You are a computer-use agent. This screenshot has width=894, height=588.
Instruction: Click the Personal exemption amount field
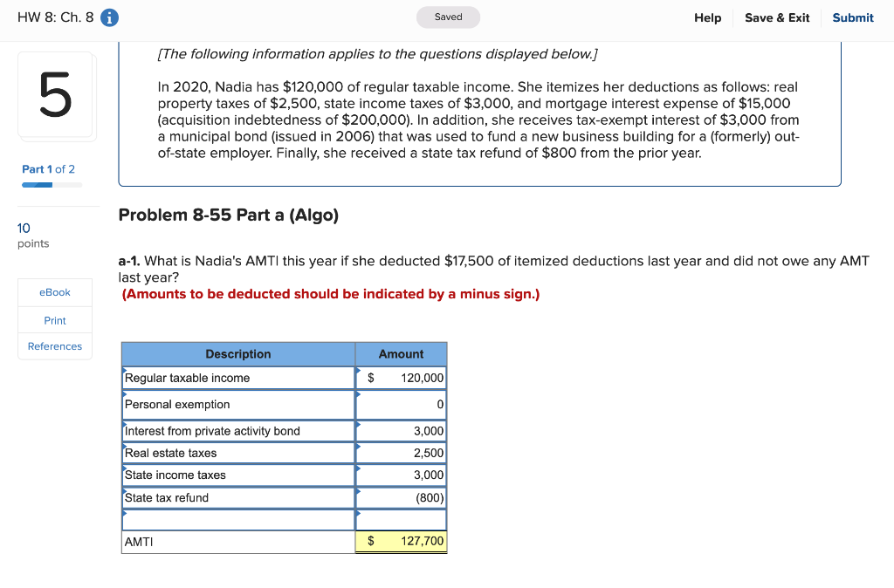pos(401,404)
